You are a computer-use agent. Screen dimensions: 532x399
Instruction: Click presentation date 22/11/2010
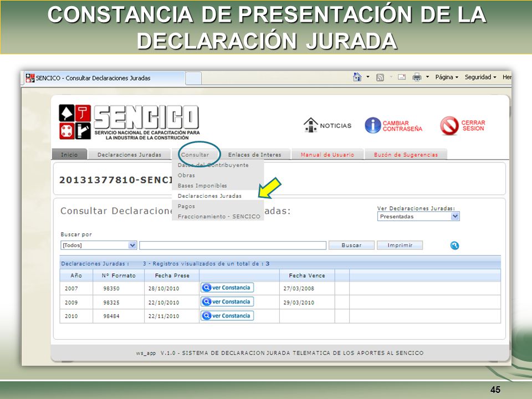(x=163, y=316)
